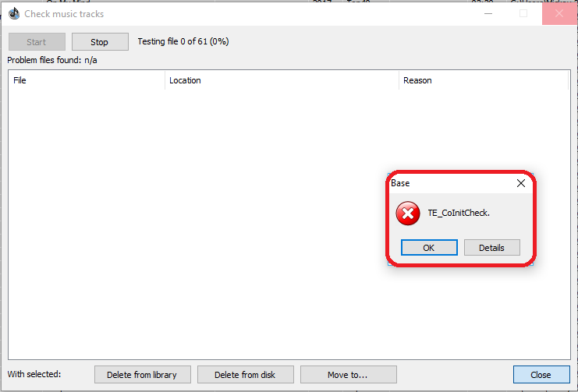This screenshot has width=578, height=392.
Task: Click the red error X icon in dialog
Action: tap(408, 214)
